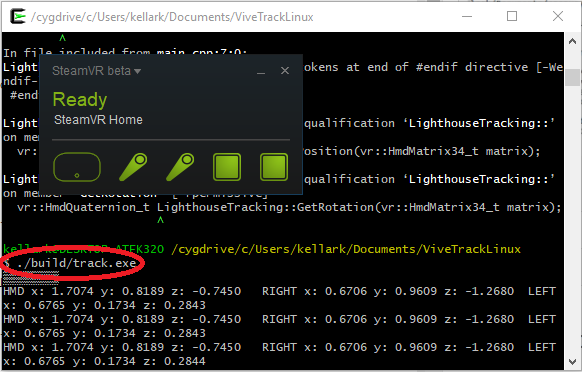Close the Cygwin terminal window
This screenshot has height=372, width=582.
[x=558, y=16]
